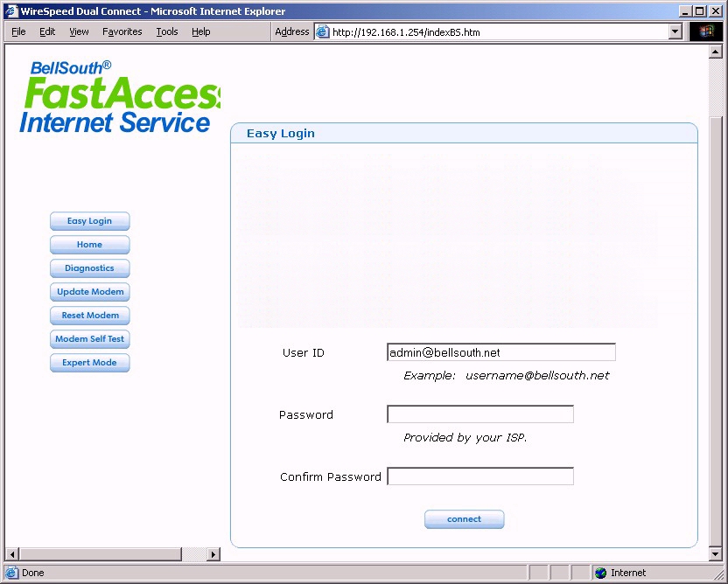The image size is (728, 584).
Task: Click the page icon in address bar
Action: (322, 32)
